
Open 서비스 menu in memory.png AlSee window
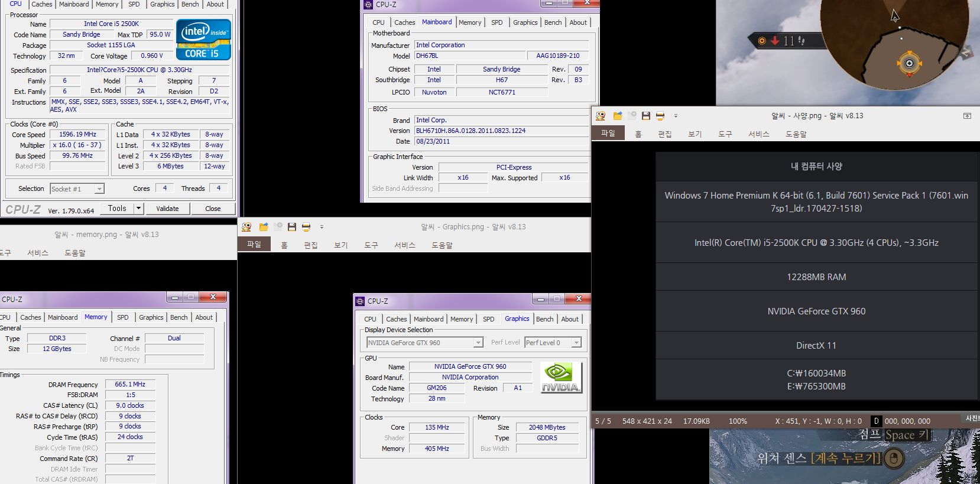coord(38,253)
